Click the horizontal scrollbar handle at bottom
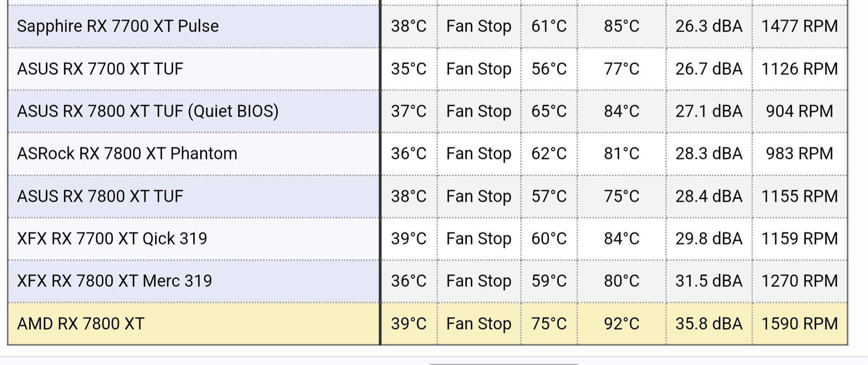 503,364
